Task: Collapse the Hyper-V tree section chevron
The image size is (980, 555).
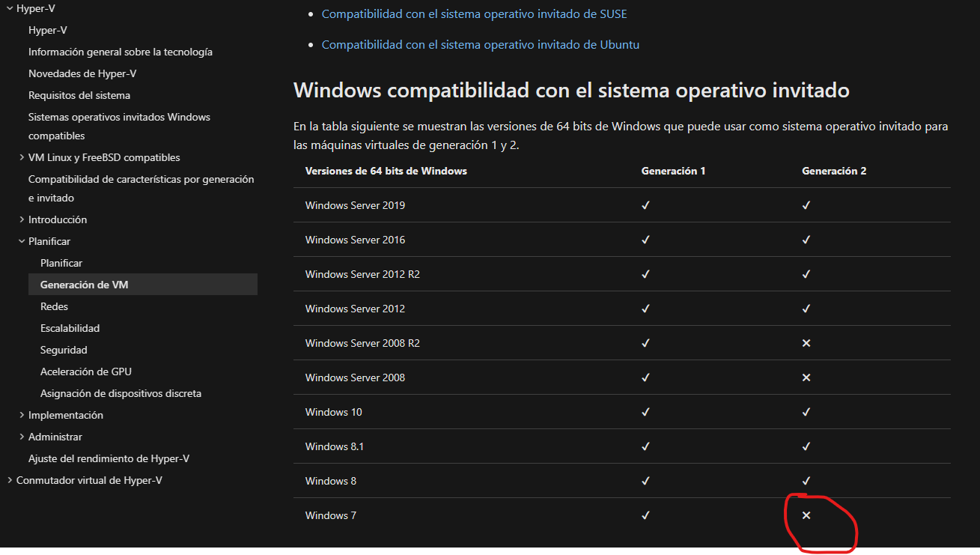Action: point(9,9)
